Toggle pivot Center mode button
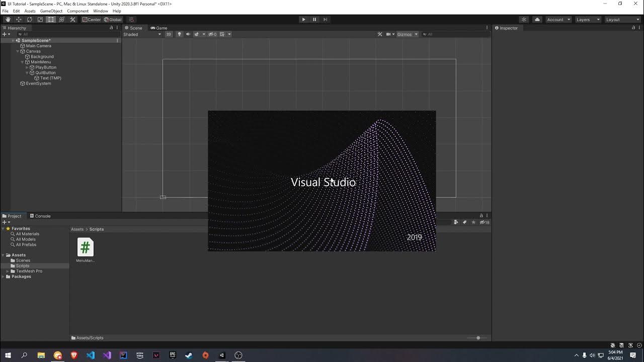The width and height of the screenshot is (644, 362). [x=92, y=20]
